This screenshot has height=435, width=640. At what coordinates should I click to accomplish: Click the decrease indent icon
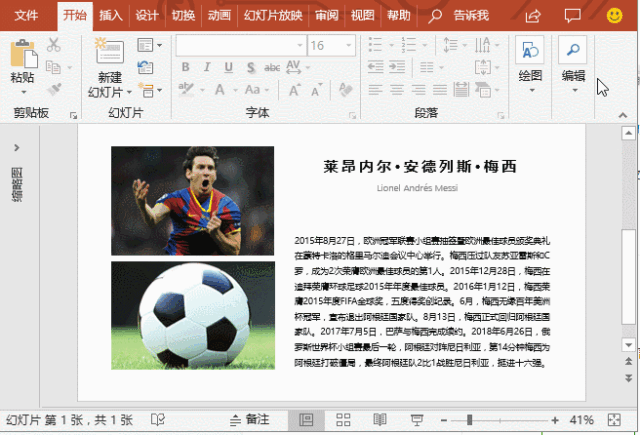click(376, 67)
